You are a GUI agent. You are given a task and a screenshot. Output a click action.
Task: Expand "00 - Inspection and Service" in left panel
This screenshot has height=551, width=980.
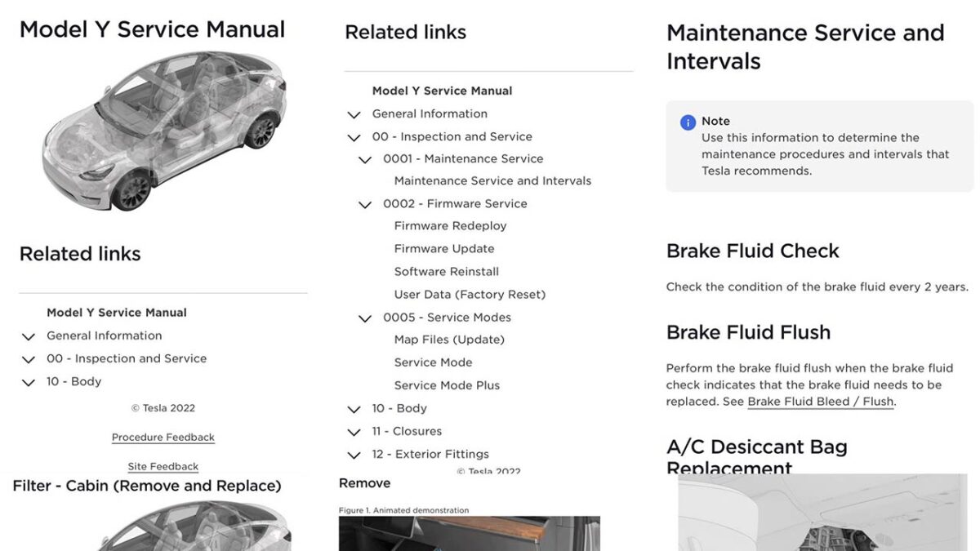tap(29, 358)
